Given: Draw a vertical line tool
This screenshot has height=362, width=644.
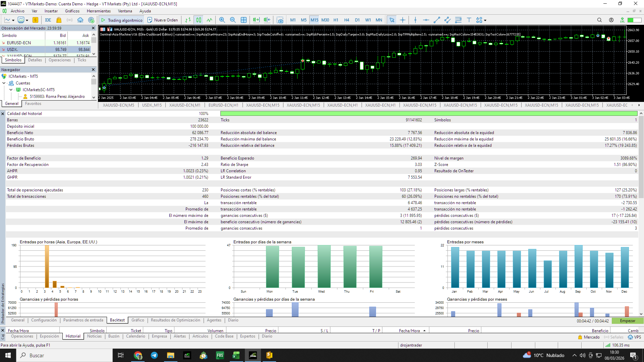Looking at the screenshot, I should click(x=415, y=20).
